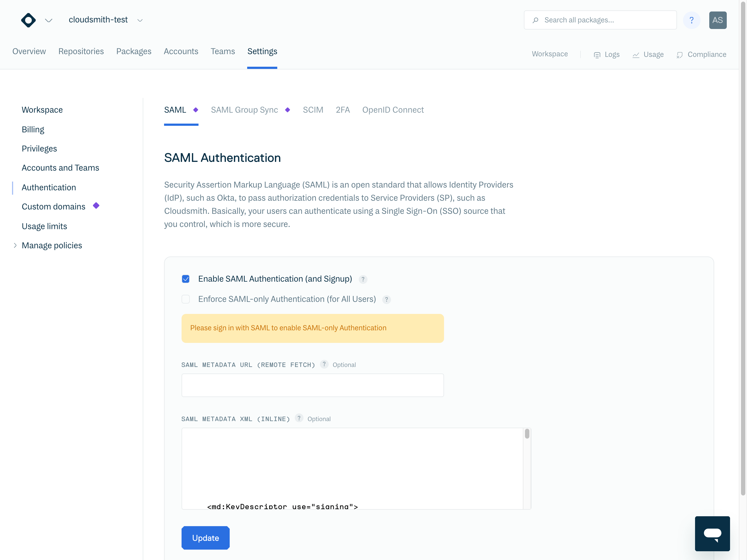
Task: Open the OpenID Connect tab
Action: click(x=393, y=110)
